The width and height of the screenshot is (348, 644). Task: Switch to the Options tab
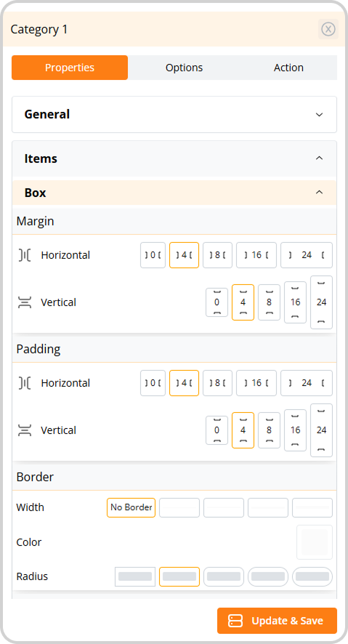pyautogui.click(x=185, y=68)
